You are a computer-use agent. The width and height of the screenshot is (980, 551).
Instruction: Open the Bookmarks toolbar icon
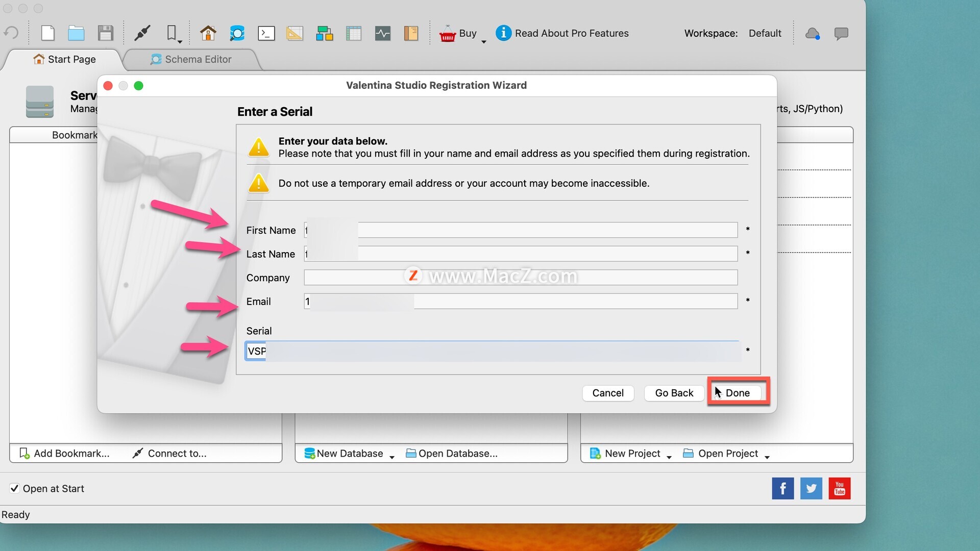click(171, 33)
